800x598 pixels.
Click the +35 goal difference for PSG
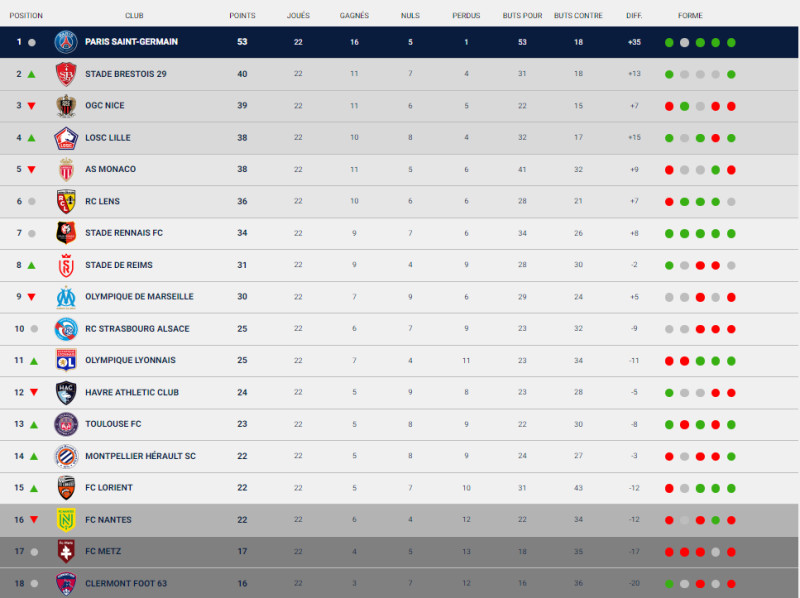pyautogui.click(x=634, y=42)
